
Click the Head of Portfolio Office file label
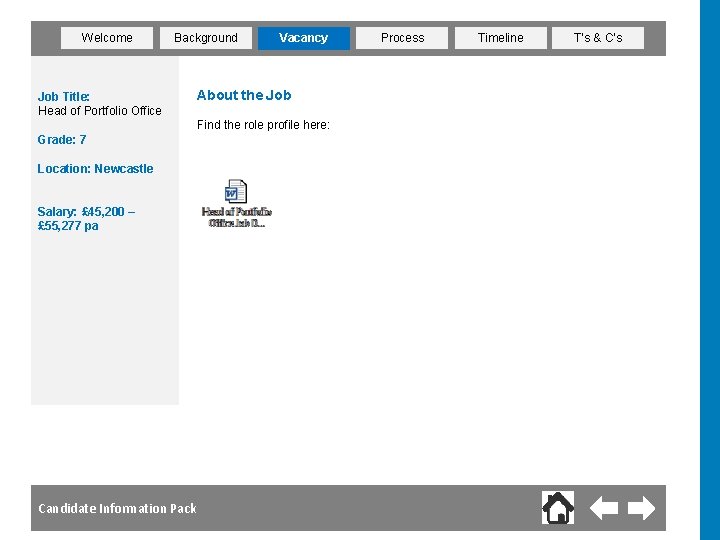click(237, 217)
